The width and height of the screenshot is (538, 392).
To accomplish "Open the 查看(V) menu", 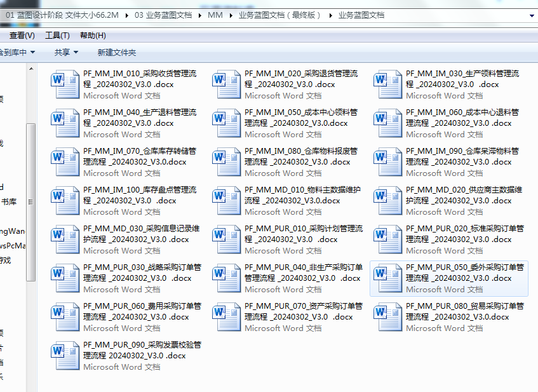I will (x=22, y=35).
